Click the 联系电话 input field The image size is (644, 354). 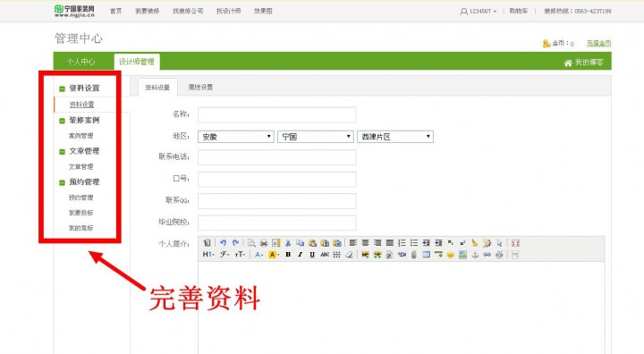tap(276, 156)
